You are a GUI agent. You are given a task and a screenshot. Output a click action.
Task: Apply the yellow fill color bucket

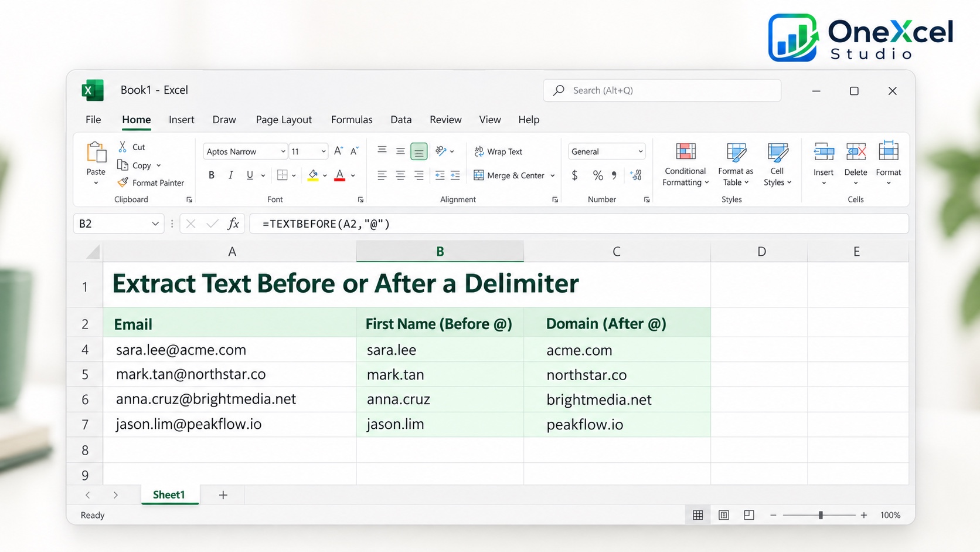[x=313, y=175]
